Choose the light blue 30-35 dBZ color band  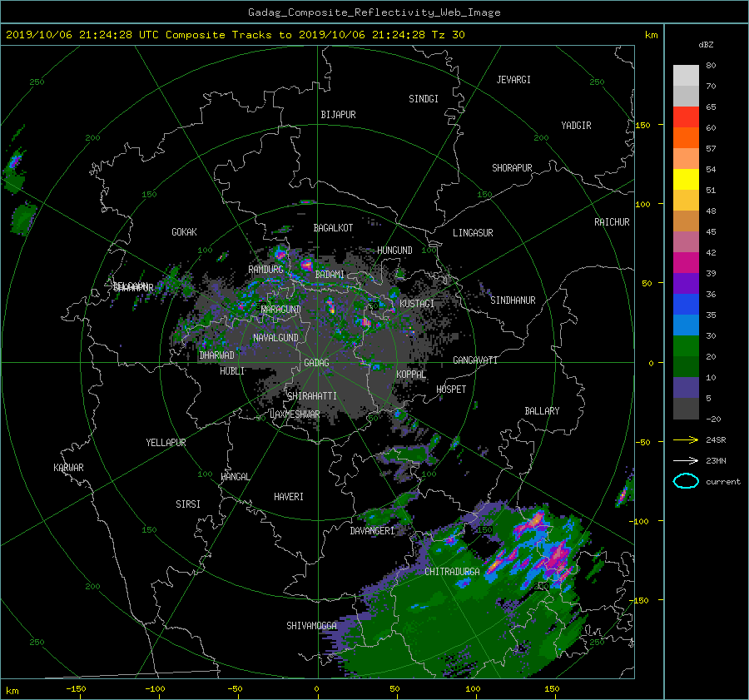[686, 325]
